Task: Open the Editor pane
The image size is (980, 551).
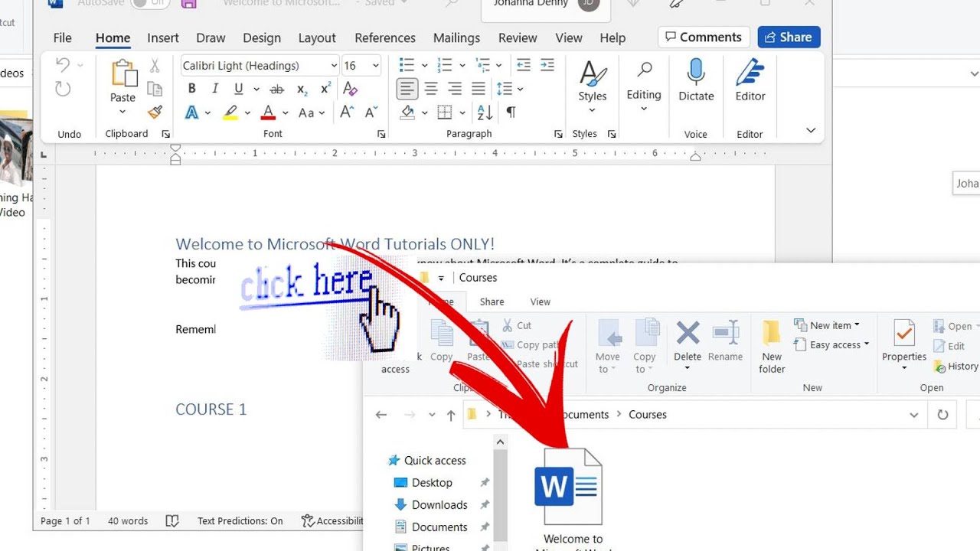Action: point(750,80)
